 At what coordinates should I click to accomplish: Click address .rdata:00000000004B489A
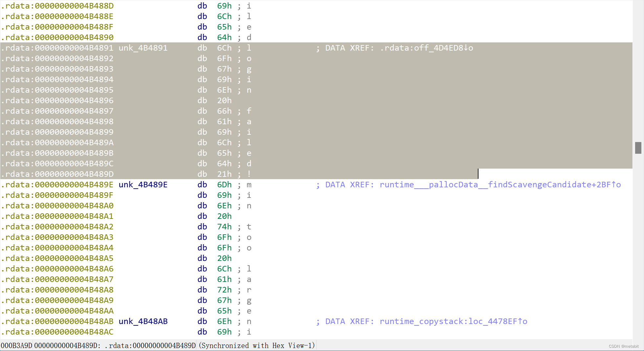pos(57,143)
